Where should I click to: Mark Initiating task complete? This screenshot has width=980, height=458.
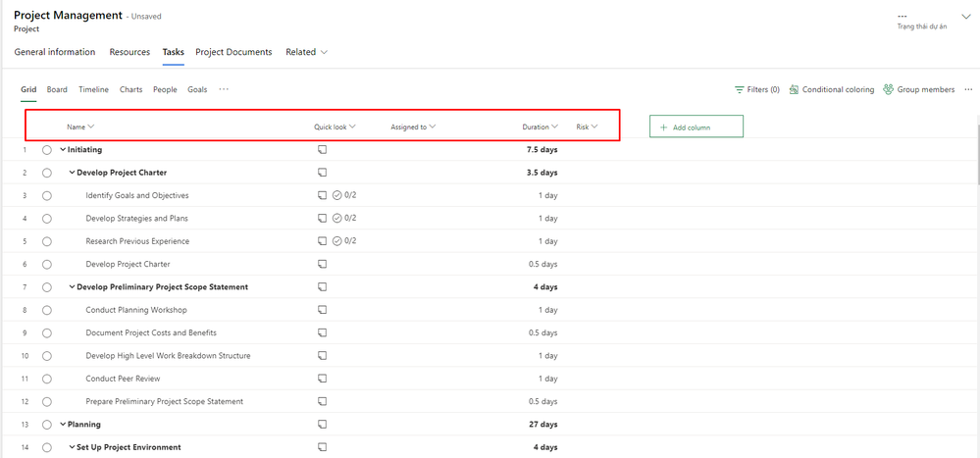point(47,150)
